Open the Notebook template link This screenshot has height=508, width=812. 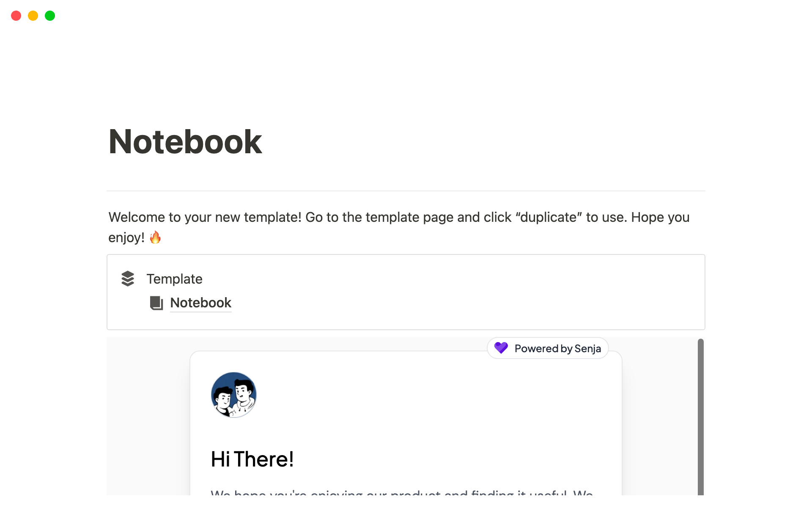coord(200,303)
